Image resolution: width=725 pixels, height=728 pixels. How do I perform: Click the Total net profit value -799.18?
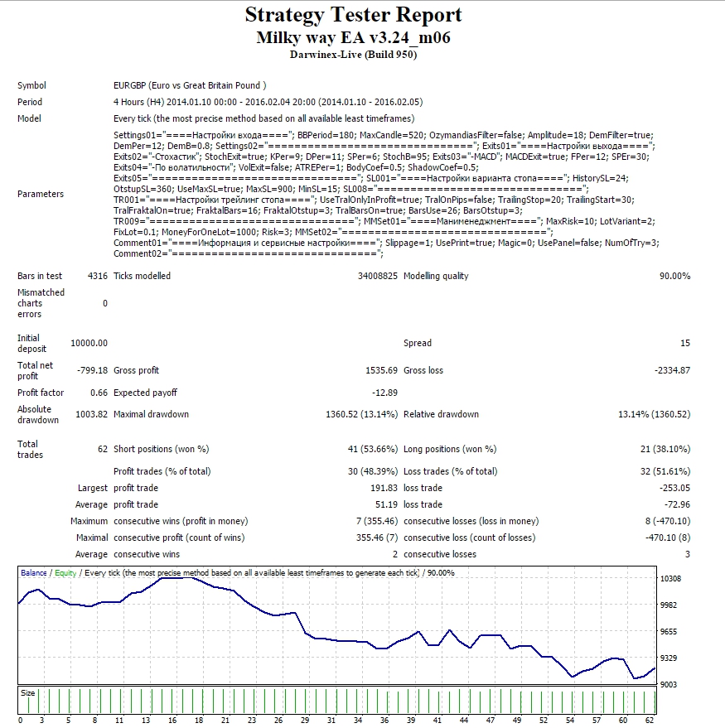pos(92,370)
